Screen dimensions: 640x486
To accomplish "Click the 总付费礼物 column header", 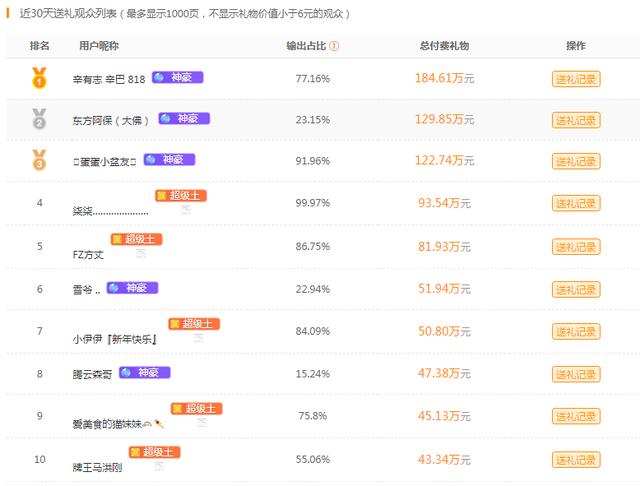I will [444, 46].
